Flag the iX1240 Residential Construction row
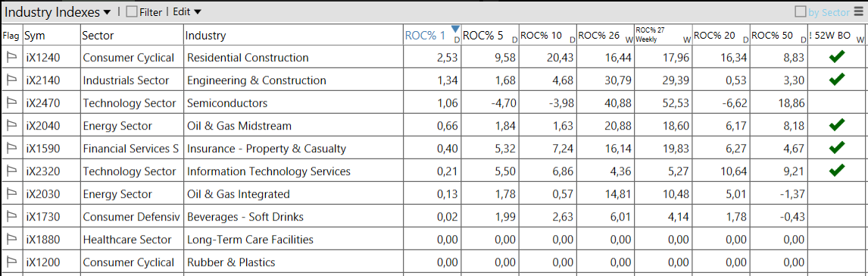 [11, 58]
